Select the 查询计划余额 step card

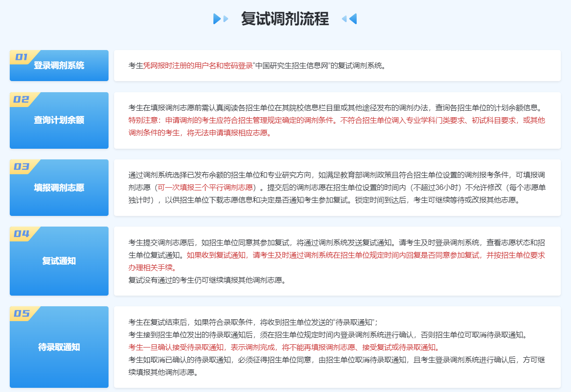pos(59,120)
